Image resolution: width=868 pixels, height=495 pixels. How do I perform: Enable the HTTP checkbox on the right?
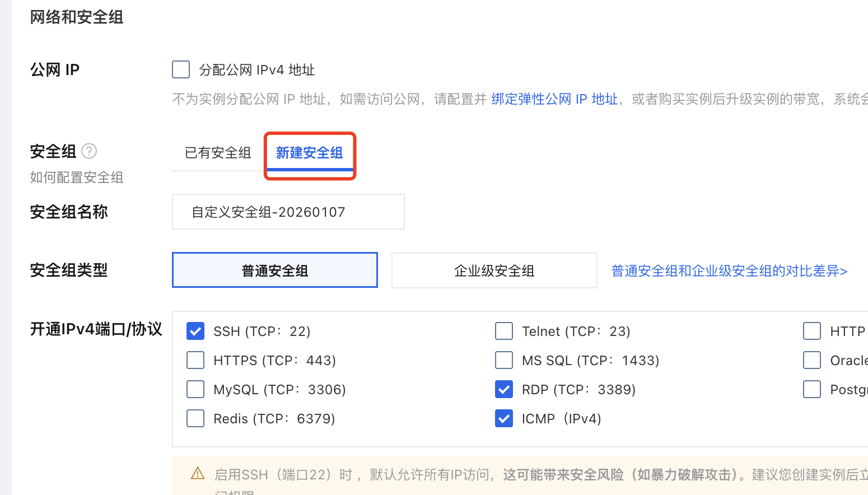812,331
